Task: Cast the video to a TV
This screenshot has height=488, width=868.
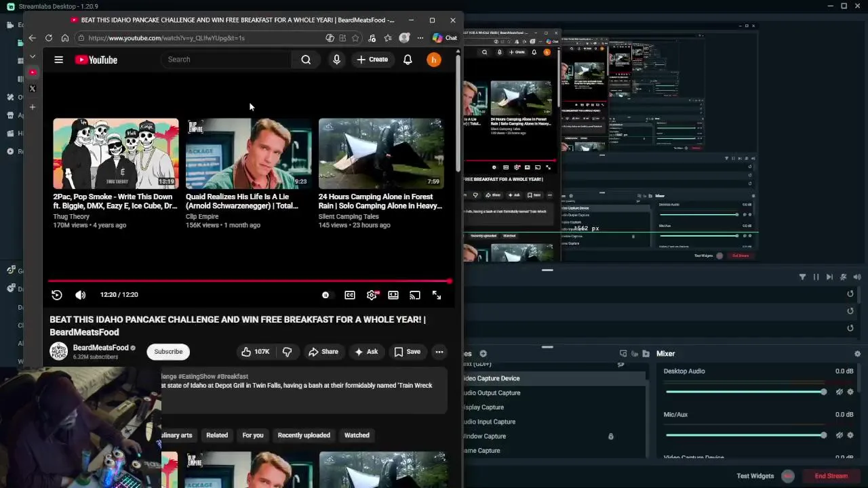Action: click(x=415, y=295)
